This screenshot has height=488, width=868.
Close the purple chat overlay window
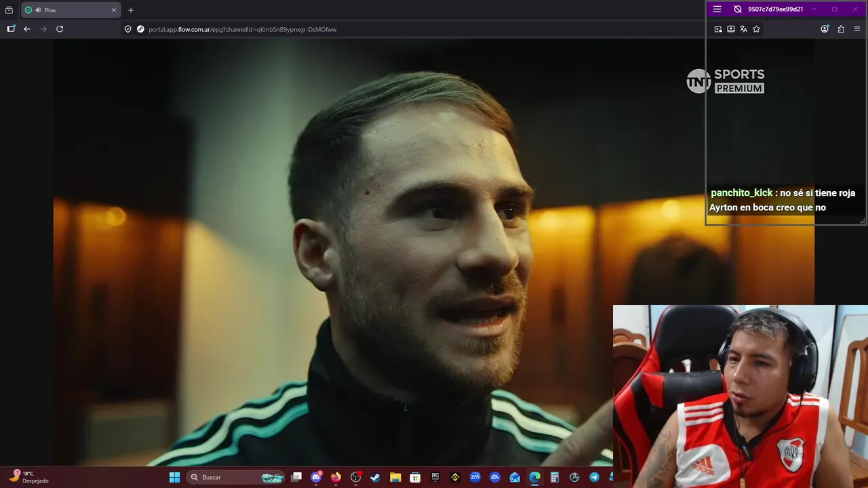[854, 9]
